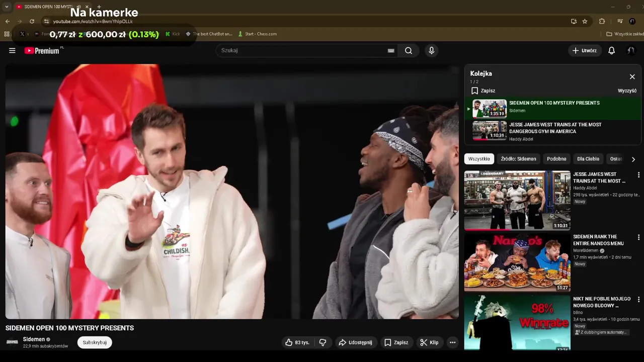Start voice search with the microphone

pos(431,50)
